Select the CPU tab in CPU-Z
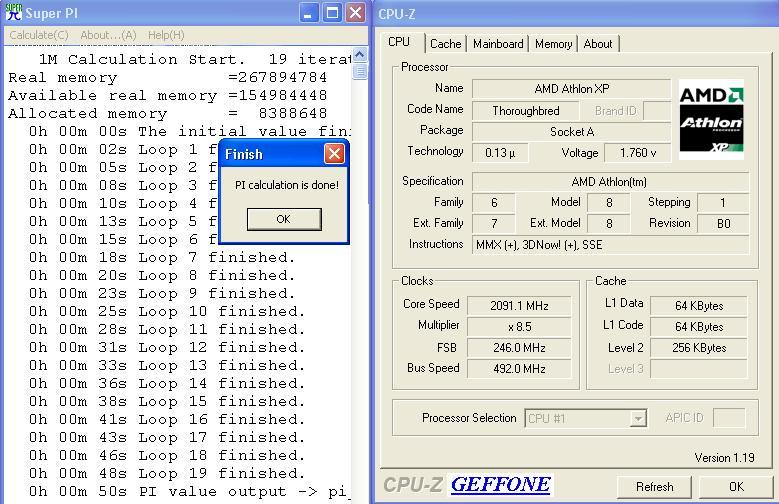This screenshot has width=779, height=504. (399, 42)
